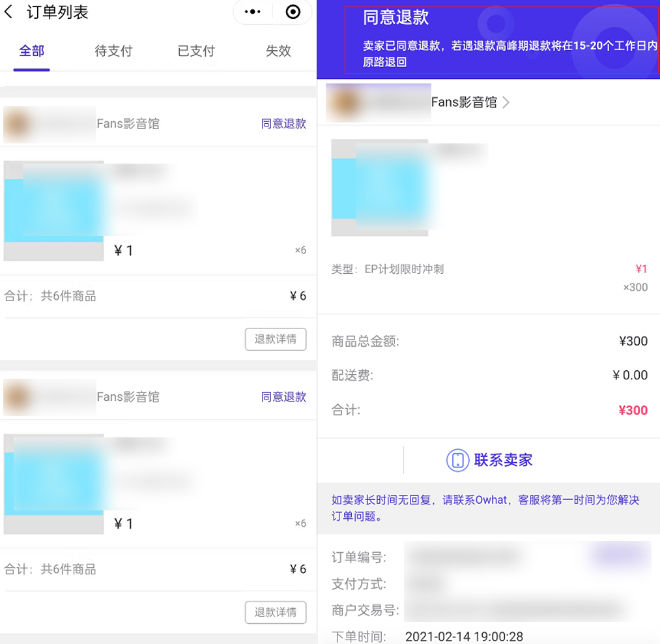Click the phone icon beside 联系卖家
The image size is (660, 644).
(x=457, y=460)
